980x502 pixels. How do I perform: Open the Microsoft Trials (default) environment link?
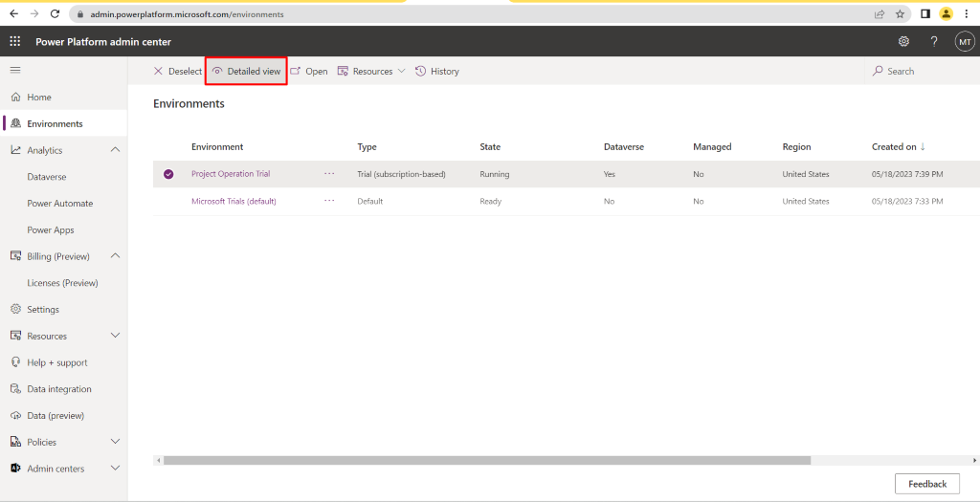point(234,201)
